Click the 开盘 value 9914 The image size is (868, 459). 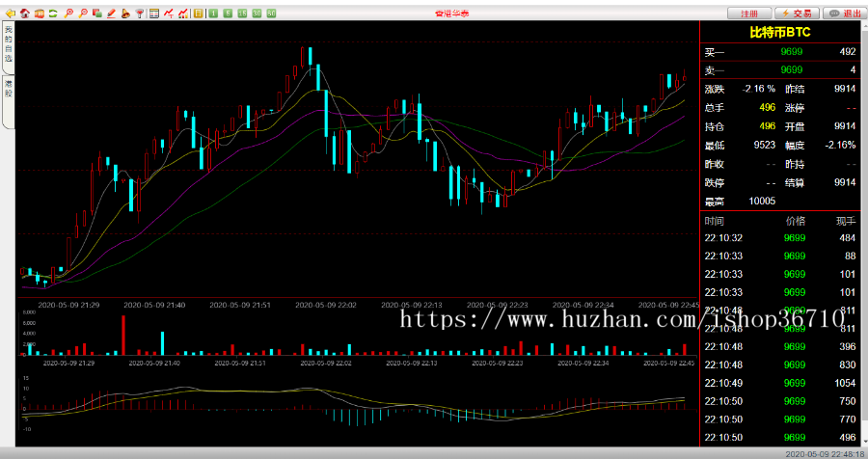(x=844, y=126)
